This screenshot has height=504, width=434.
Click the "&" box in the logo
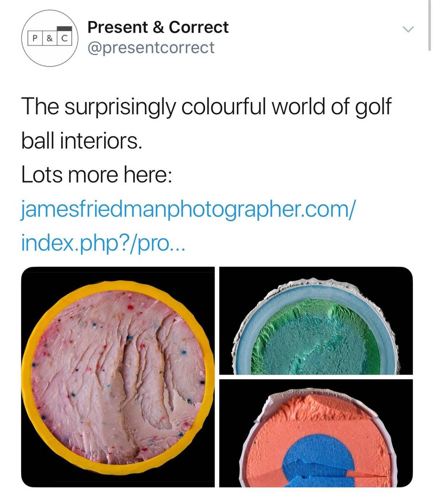[x=50, y=38]
